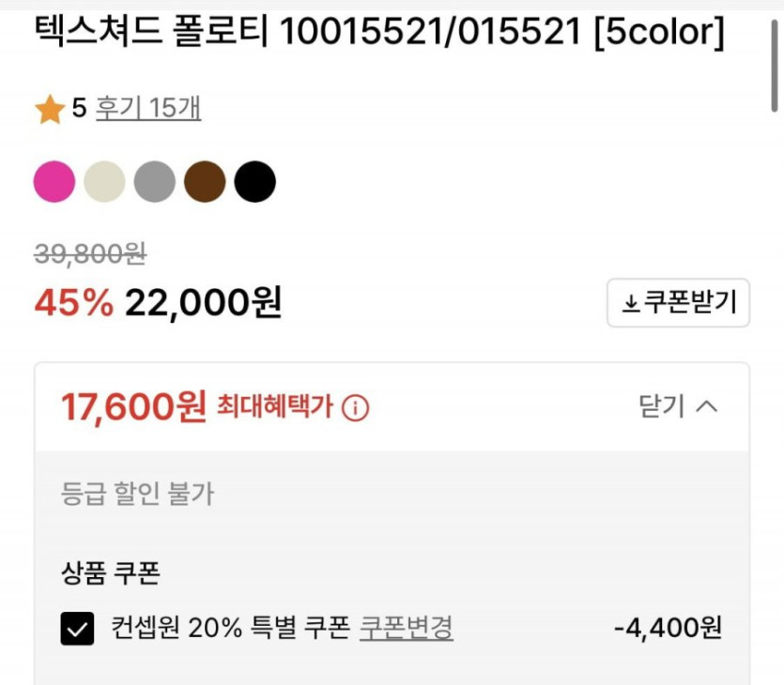
Task: Choose the black color swatch
Action: point(254,181)
